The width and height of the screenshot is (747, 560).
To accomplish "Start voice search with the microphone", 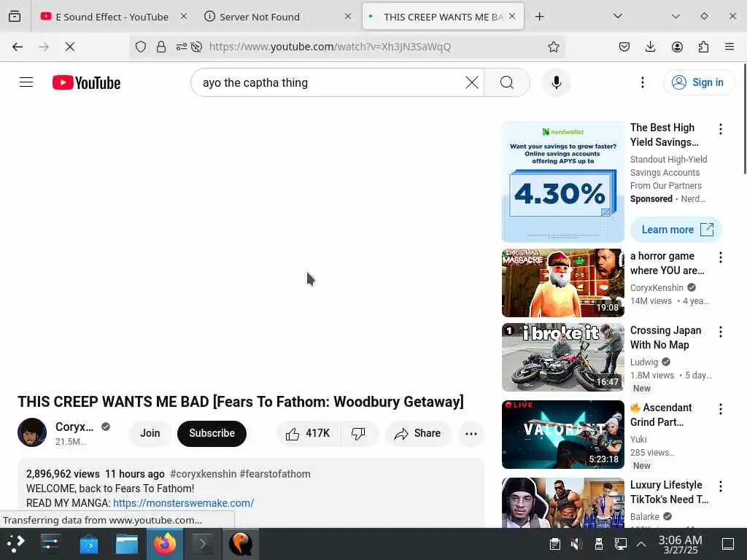I will (556, 82).
